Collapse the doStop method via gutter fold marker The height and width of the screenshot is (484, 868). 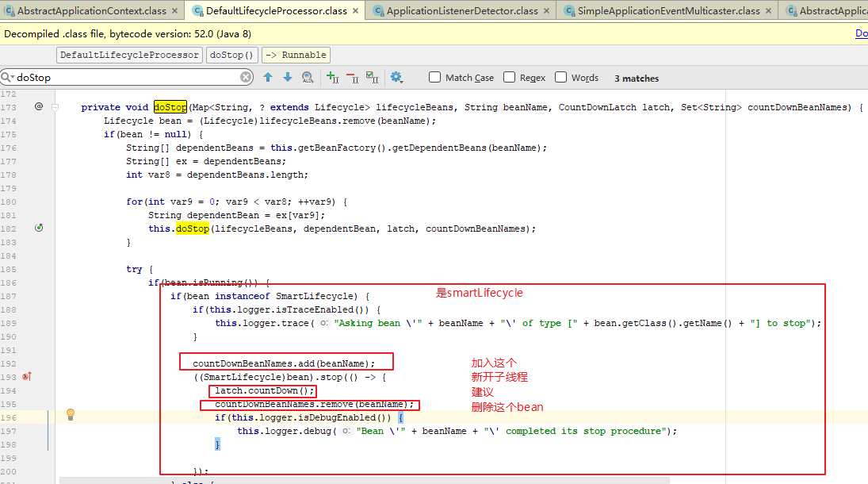(x=55, y=107)
